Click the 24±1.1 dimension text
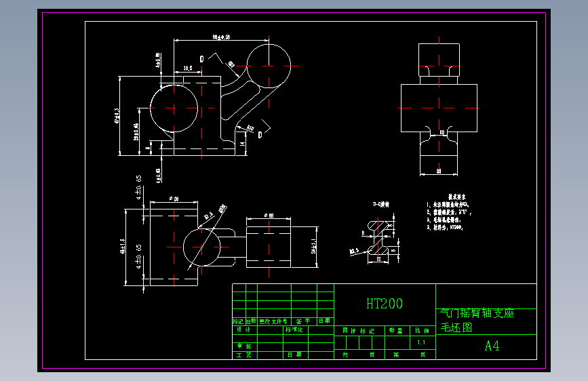The width and height of the screenshot is (588, 381). (313, 246)
